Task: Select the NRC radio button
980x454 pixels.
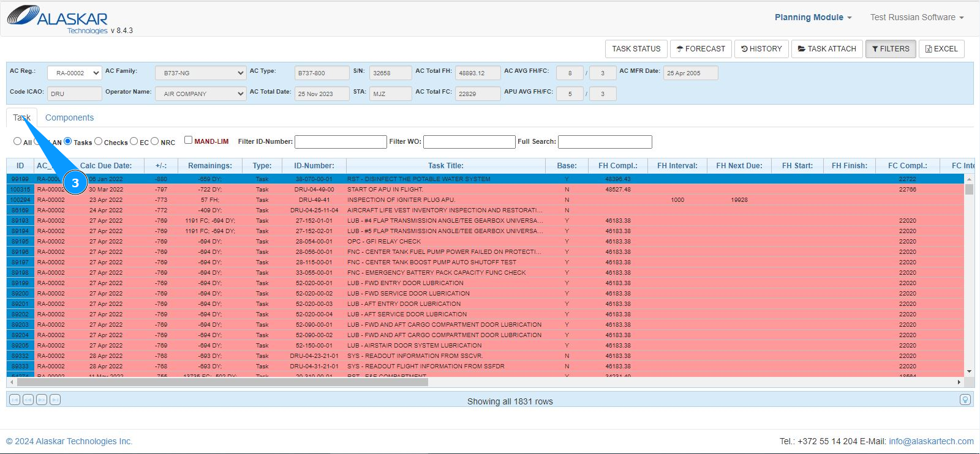Action: (x=155, y=141)
